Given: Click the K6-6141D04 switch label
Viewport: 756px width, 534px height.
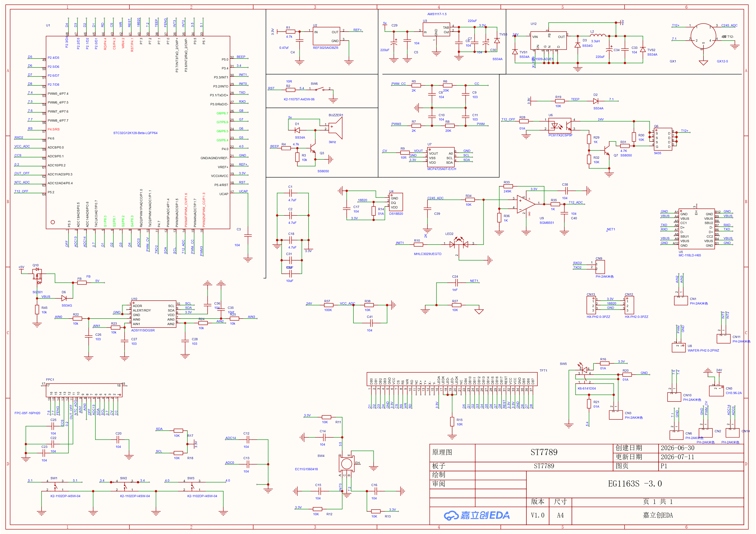Looking at the screenshot, I should pyautogui.click(x=587, y=389).
